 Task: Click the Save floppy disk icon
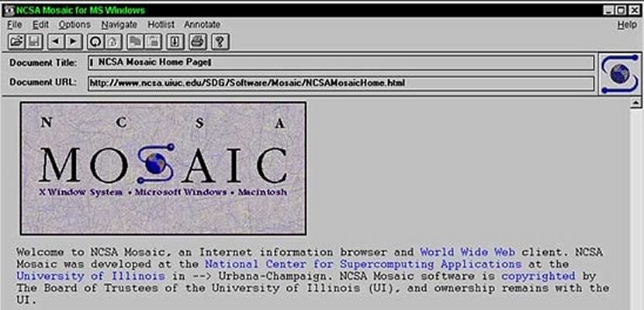(x=34, y=41)
